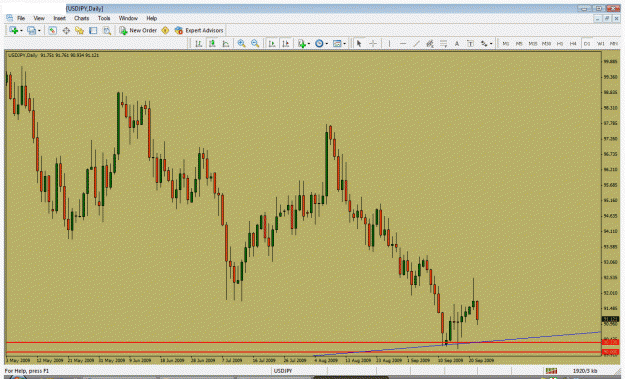Open the Strategy Tester icon
The width and height of the screenshot is (625, 379).
(106, 30)
